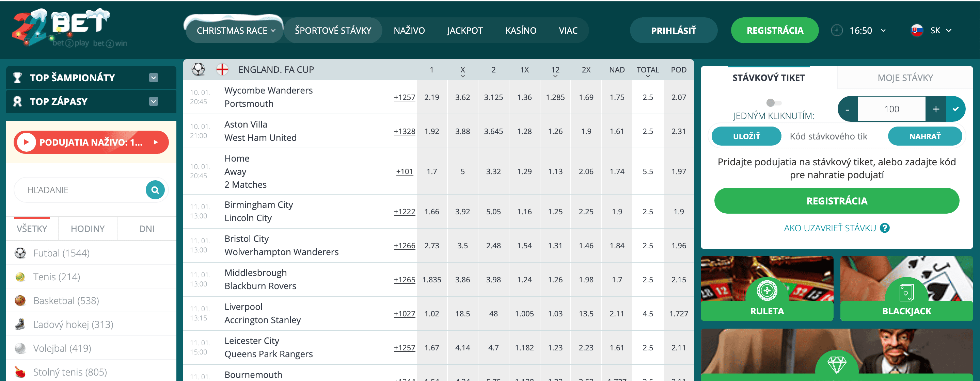Image resolution: width=980 pixels, height=381 pixels.
Task: Open +1027 markets for Liverpool match
Action: 405,314
